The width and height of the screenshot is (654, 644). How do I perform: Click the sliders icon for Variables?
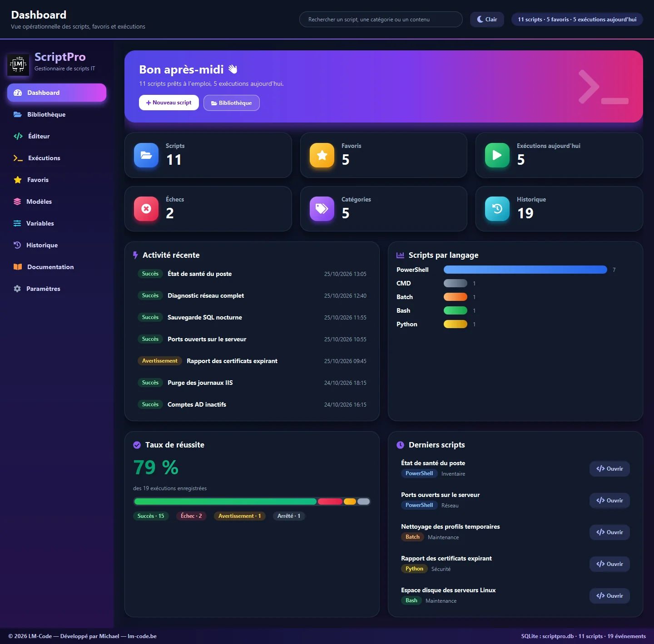[17, 223]
